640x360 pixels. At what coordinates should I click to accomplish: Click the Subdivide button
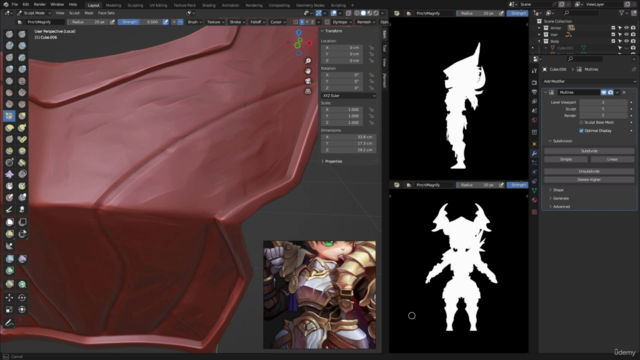(x=589, y=151)
